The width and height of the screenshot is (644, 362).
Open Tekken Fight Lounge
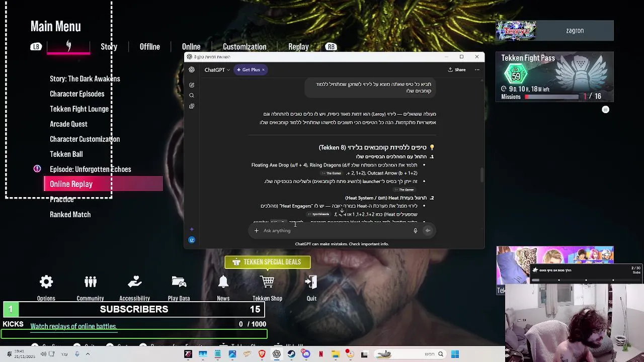point(79,109)
